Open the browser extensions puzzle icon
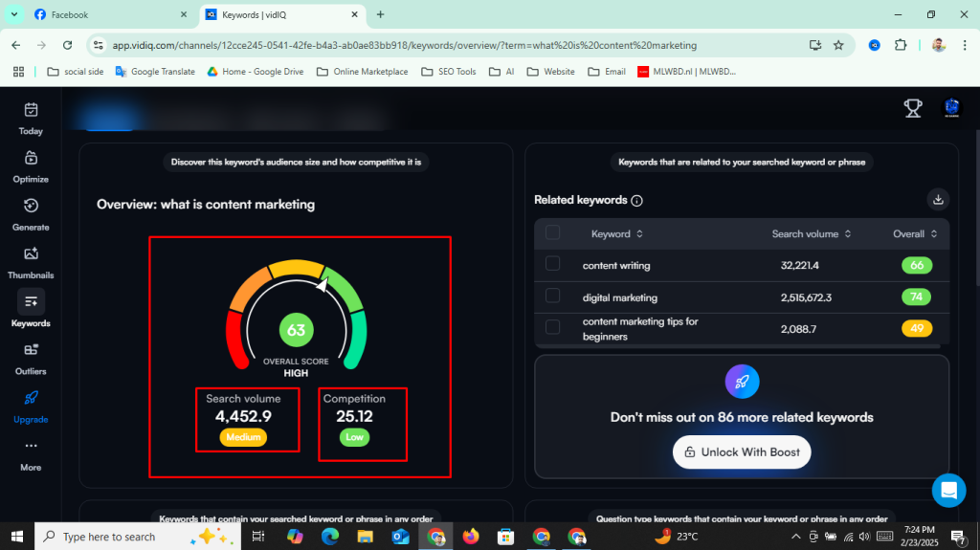This screenshot has height=550, width=980. (901, 45)
